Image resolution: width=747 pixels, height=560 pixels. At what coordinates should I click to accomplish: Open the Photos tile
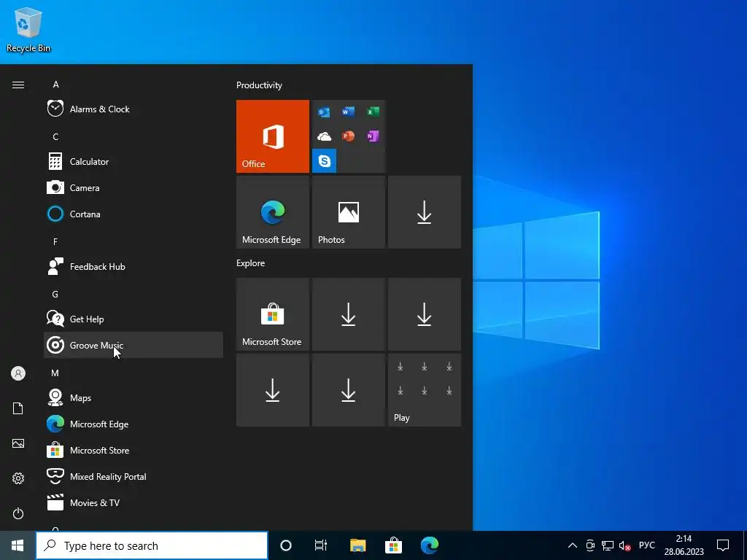click(x=348, y=212)
